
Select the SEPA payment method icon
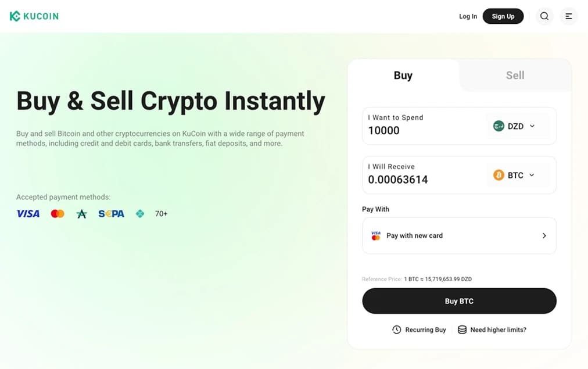(110, 213)
